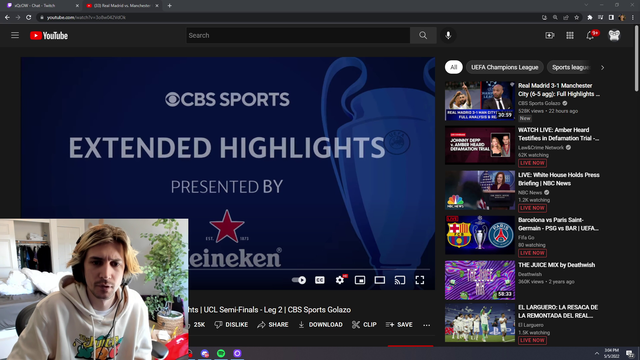Switch player to theater mode
The image size is (640, 360).
[380, 280]
